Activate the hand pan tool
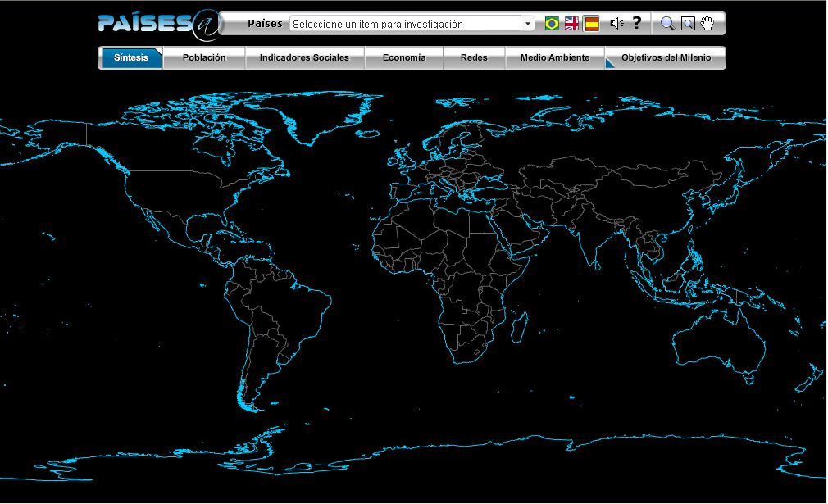Image resolution: width=828 pixels, height=504 pixels. (707, 23)
